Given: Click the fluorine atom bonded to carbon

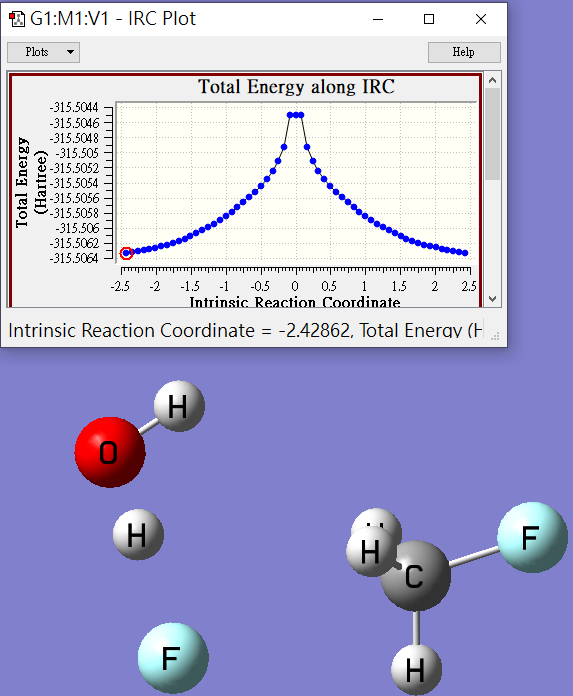Looking at the screenshot, I should point(532,538).
